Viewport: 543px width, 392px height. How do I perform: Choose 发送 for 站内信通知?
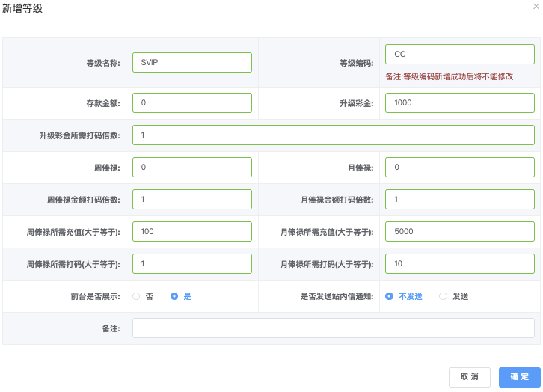tap(444, 296)
